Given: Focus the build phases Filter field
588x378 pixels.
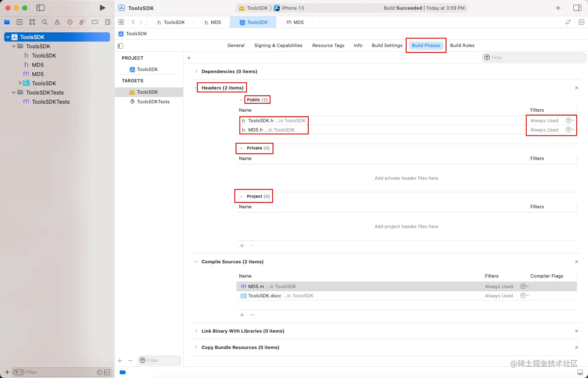Looking at the screenshot, I should 534,58.
